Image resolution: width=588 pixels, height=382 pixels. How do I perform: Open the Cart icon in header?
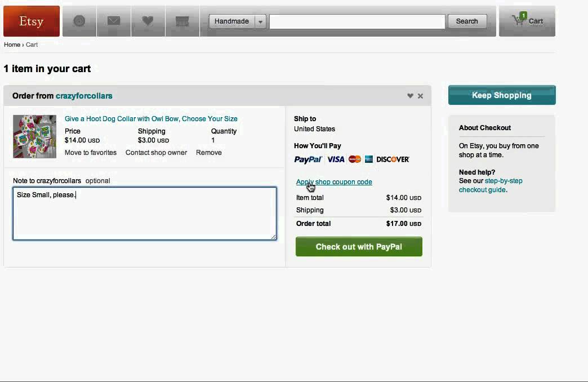coord(527,21)
